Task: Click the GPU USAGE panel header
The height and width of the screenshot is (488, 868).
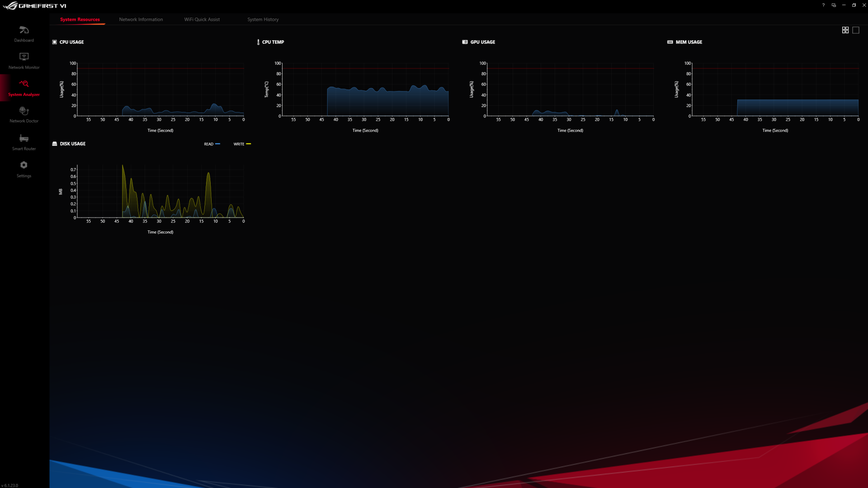Action: pos(482,42)
